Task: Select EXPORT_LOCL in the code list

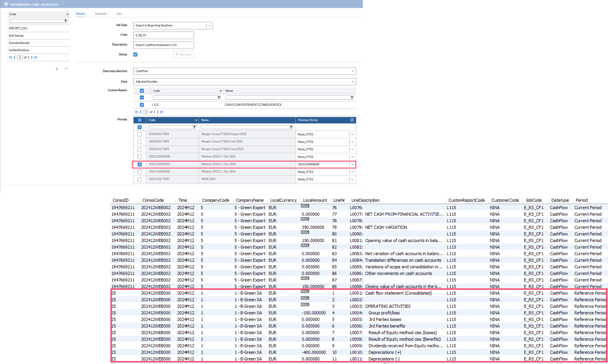Action: coord(19,28)
